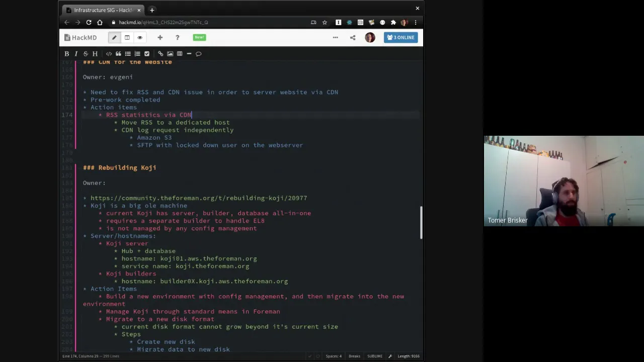Bookmark this page with the star icon

pyautogui.click(x=325, y=22)
